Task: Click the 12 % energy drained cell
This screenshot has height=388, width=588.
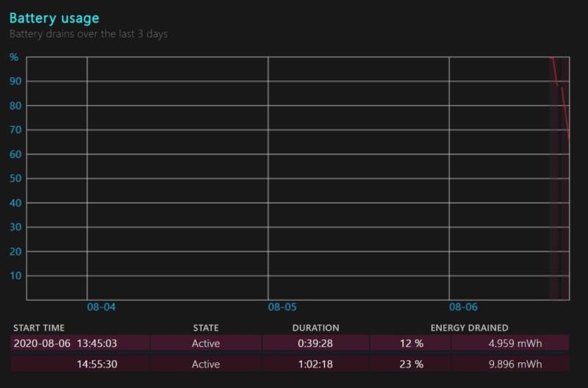Action: pos(411,343)
